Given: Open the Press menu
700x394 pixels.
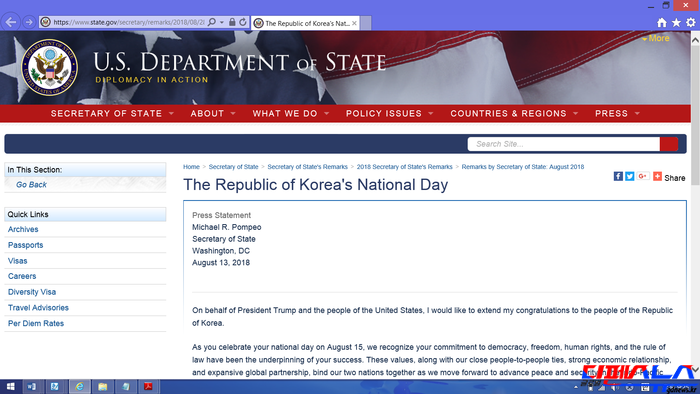Looking at the screenshot, I should tap(617, 113).
